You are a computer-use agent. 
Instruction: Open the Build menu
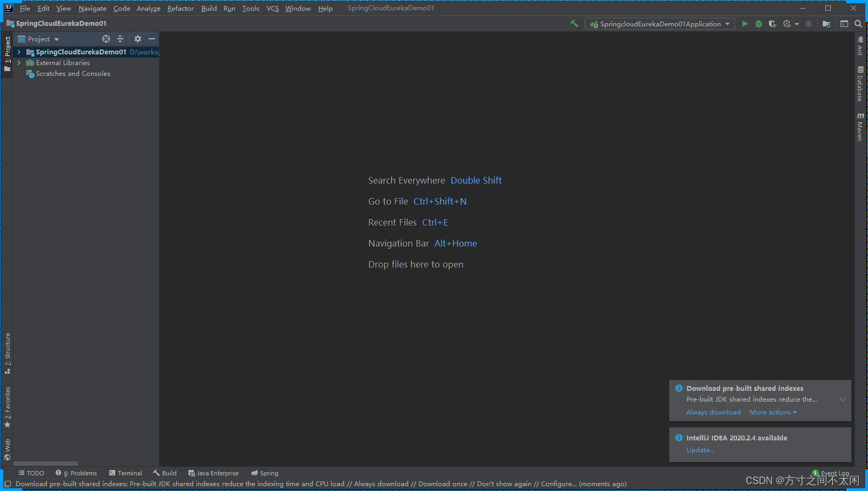209,8
